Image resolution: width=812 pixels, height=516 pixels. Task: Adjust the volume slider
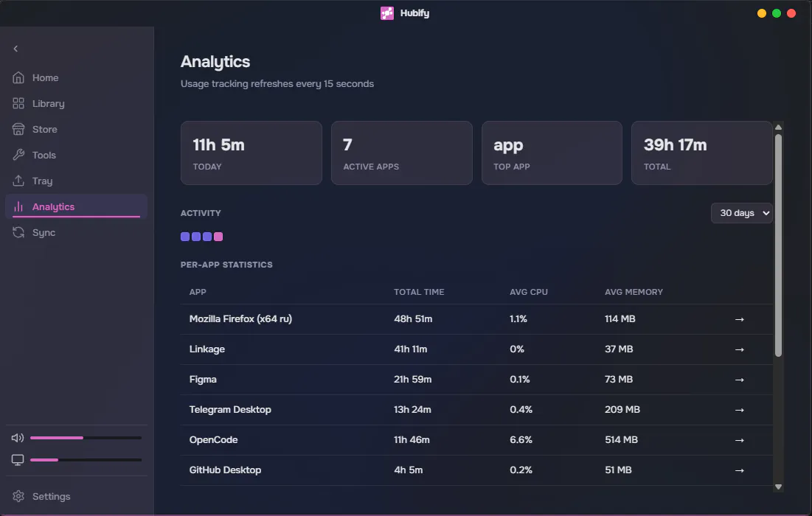click(x=86, y=438)
